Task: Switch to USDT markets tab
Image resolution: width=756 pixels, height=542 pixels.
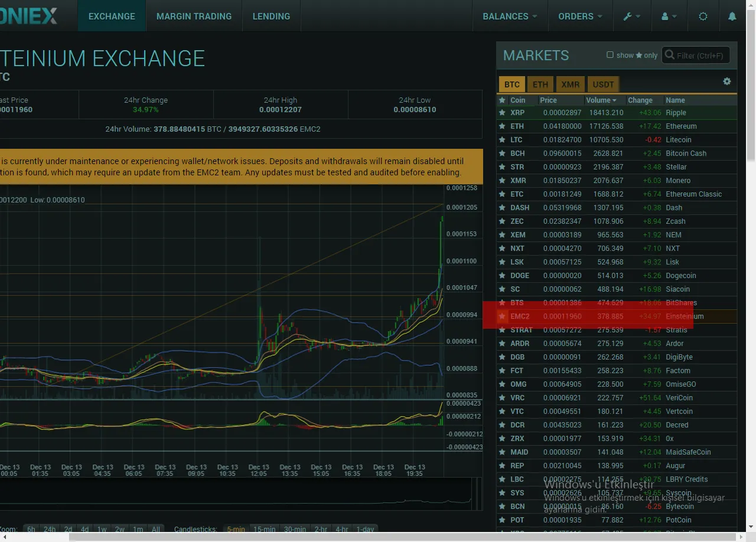Action: click(603, 84)
